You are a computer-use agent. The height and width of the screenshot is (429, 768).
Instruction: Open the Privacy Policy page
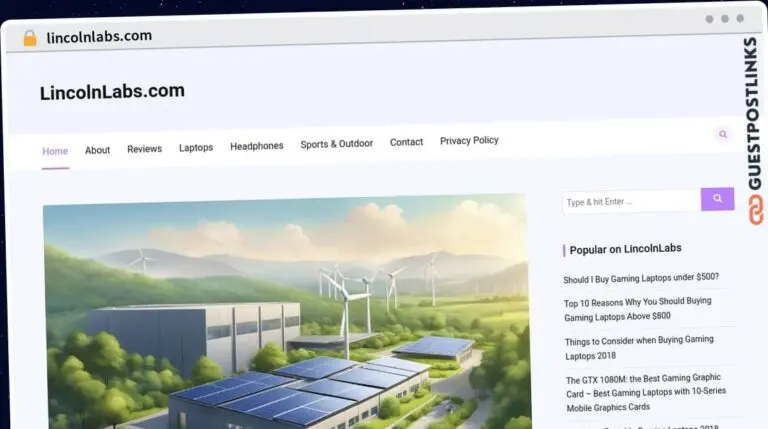pyautogui.click(x=469, y=141)
